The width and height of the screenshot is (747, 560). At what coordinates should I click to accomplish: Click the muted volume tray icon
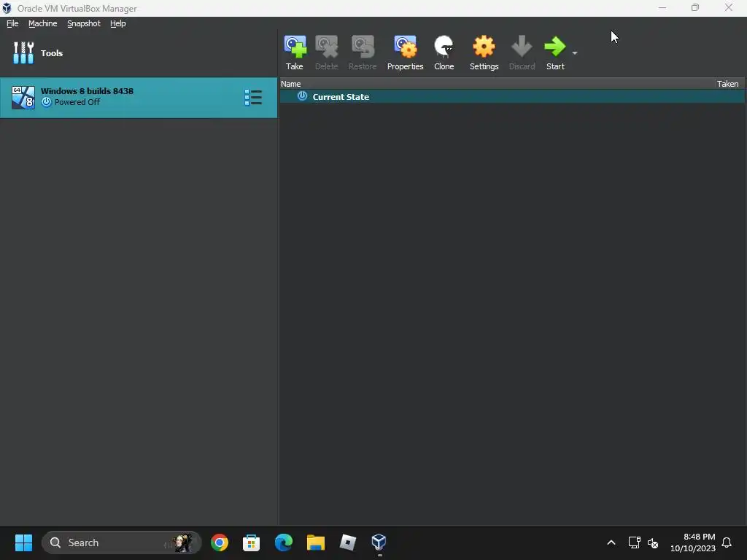[x=653, y=542]
